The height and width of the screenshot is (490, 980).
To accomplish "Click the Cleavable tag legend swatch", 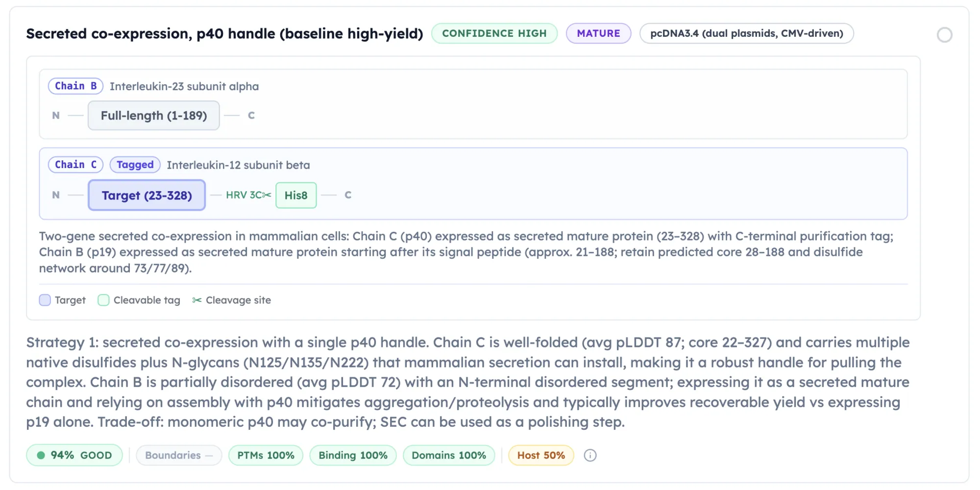I will click(x=103, y=300).
